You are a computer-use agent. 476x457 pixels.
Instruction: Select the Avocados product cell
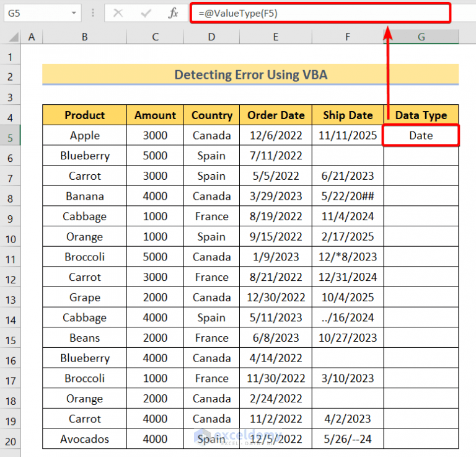click(x=85, y=439)
